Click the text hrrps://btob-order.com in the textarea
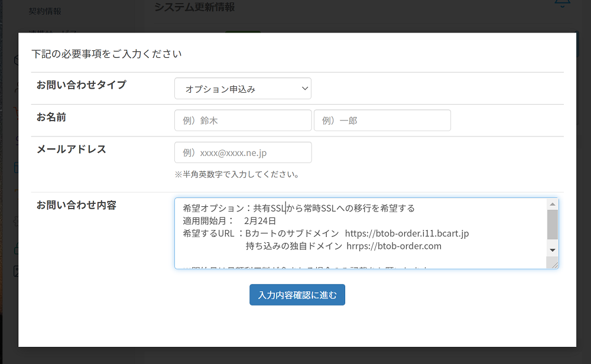This screenshot has width=591, height=364. [394, 246]
